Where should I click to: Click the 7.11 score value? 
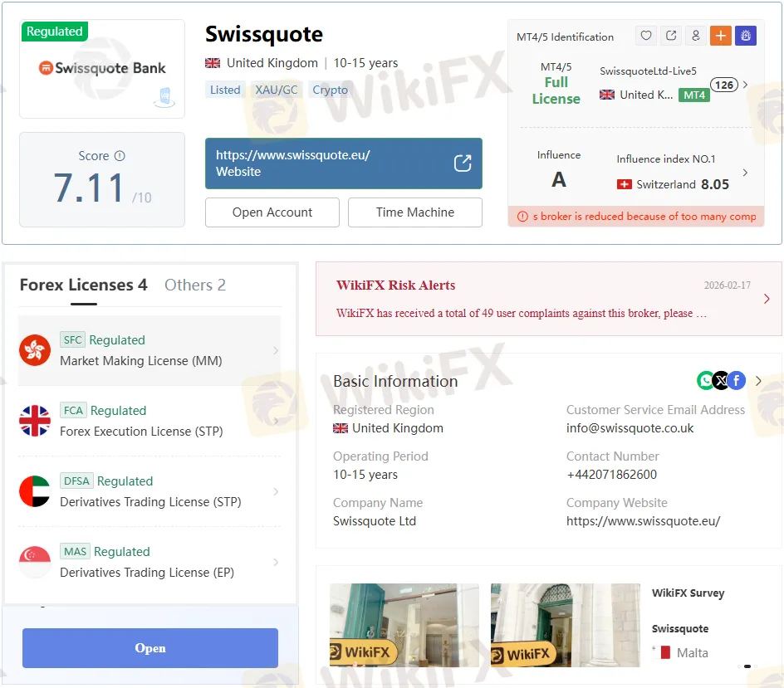(x=89, y=188)
